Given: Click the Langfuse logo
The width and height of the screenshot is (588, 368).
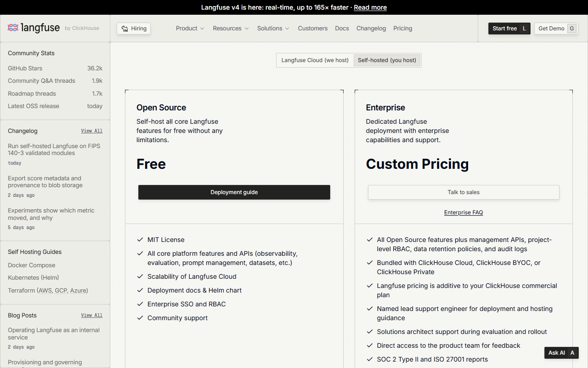Looking at the screenshot, I should (34, 28).
